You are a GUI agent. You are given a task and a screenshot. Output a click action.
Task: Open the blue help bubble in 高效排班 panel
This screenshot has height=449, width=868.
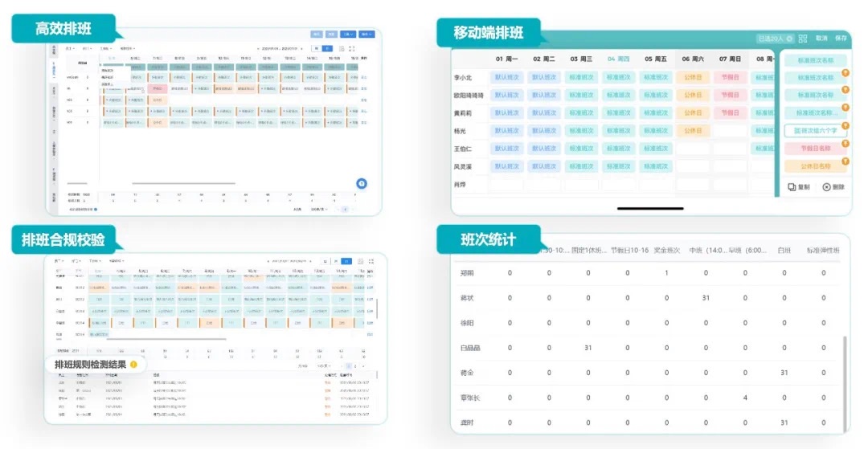[x=362, y=184]
